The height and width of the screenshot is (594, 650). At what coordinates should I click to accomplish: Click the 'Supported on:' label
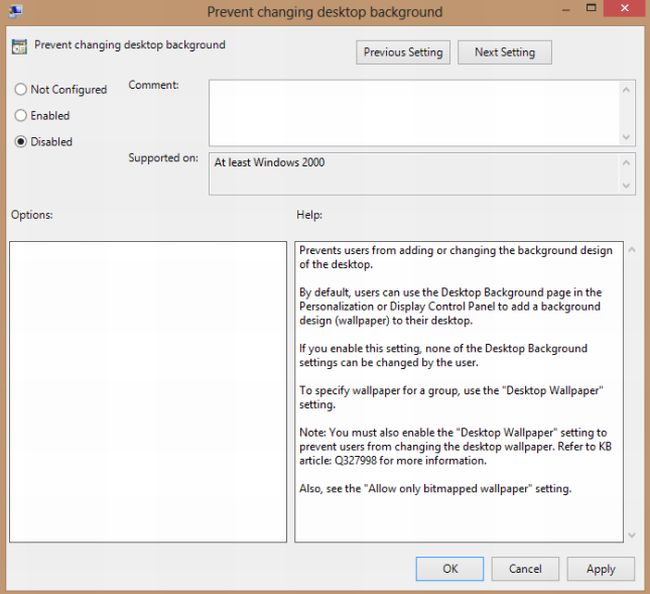163,158
